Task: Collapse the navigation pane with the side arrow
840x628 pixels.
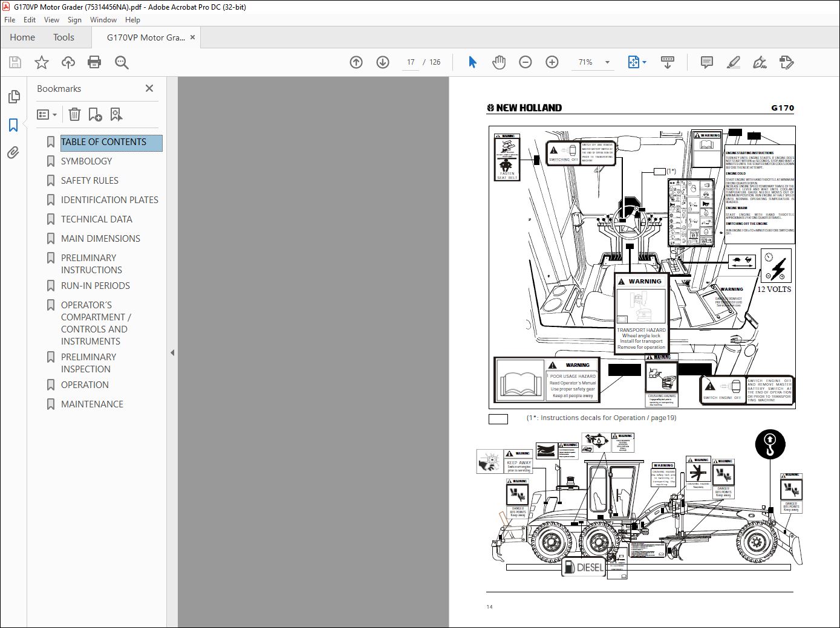Action: tap(172, 352)
